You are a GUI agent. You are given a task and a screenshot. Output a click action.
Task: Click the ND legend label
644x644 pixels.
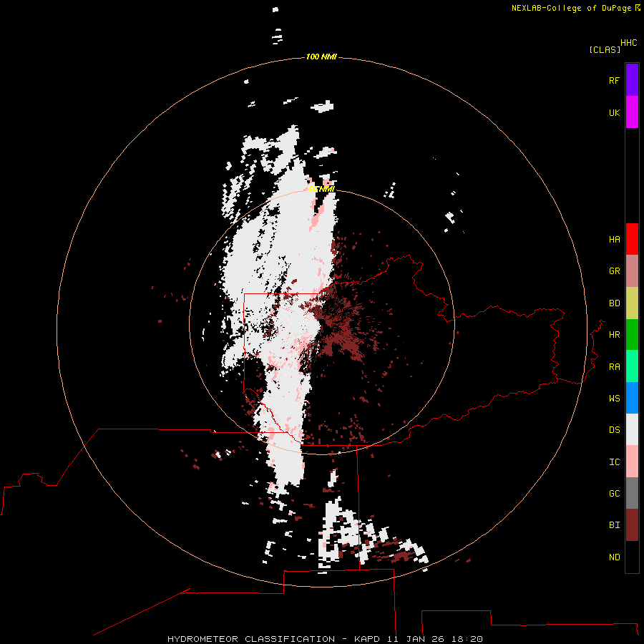tap(614, 557)
